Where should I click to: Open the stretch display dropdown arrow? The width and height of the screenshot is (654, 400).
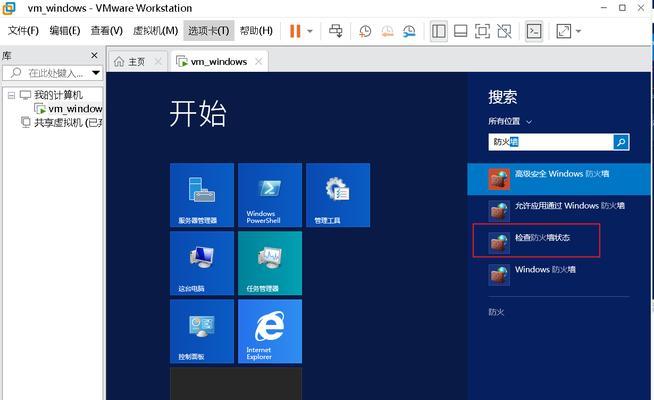pos(579,31)
